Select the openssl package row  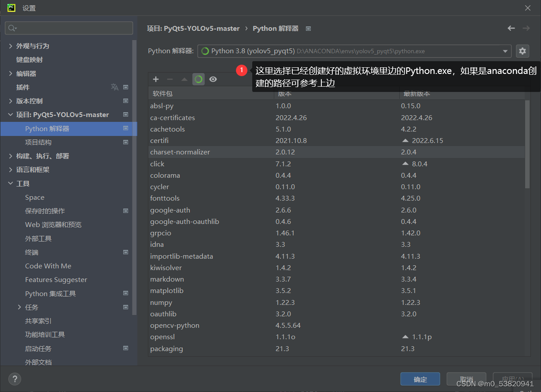336,337
